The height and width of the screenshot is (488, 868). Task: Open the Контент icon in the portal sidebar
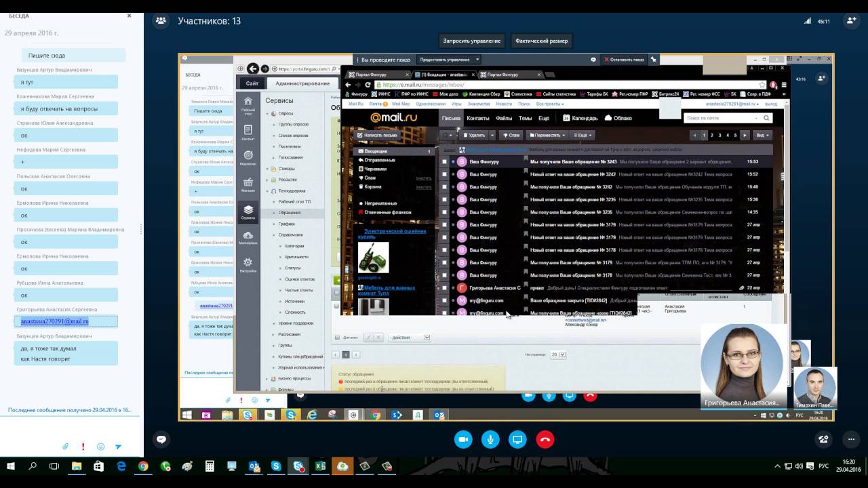(248, 131)
